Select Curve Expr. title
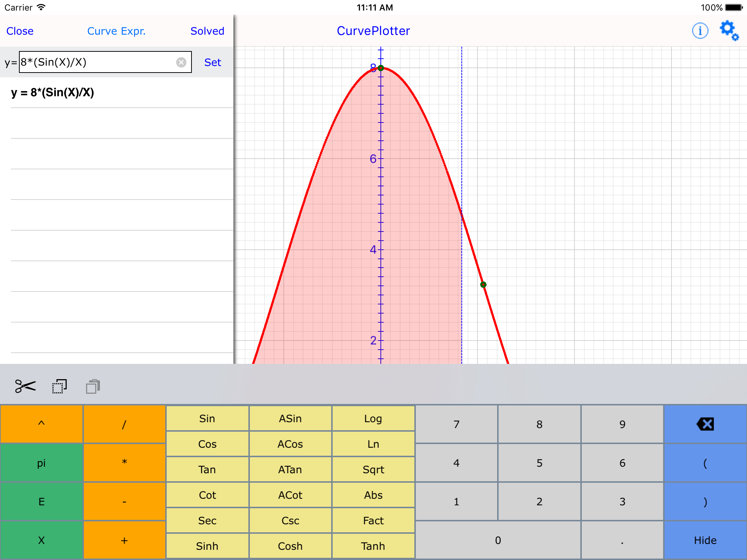The width and height of the screenshot is (747, 560). coord(116,31)
